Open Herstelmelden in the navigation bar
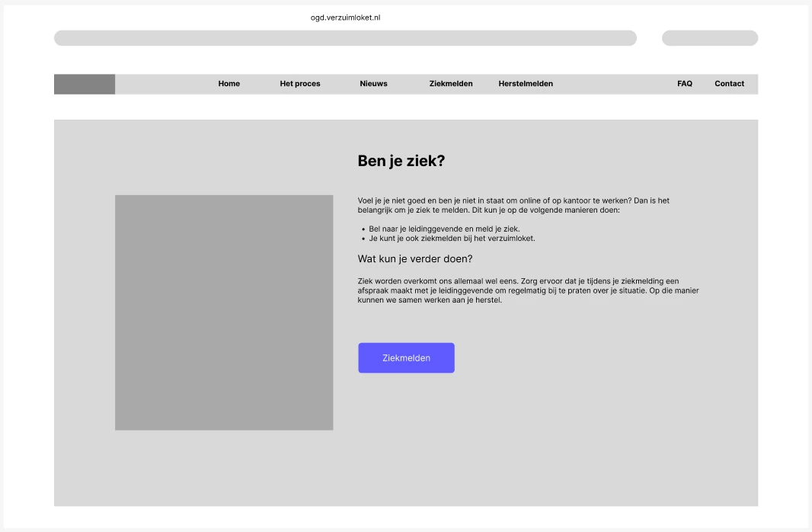The height and width of the screenshot is (532, 812). (x=526, y=83)
